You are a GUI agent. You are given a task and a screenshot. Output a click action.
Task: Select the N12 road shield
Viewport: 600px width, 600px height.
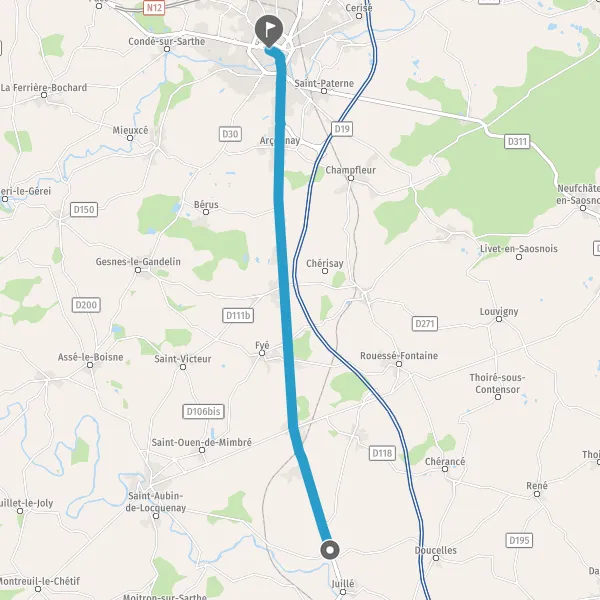pos(154,8)
